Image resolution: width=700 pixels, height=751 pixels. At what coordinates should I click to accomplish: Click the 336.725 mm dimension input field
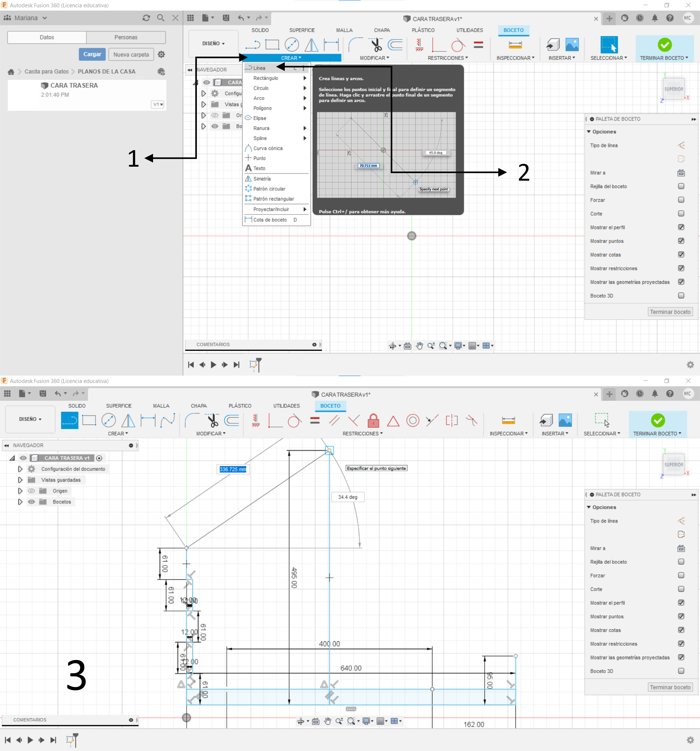click(233, 469)
